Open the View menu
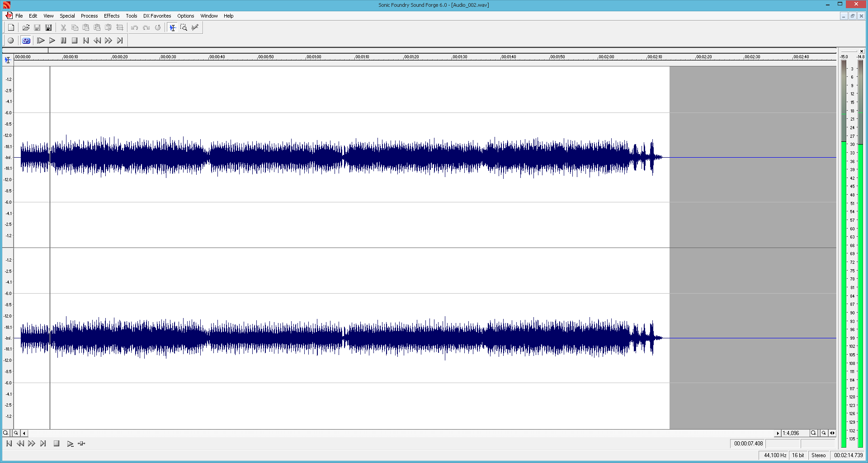 click(48, 16)
